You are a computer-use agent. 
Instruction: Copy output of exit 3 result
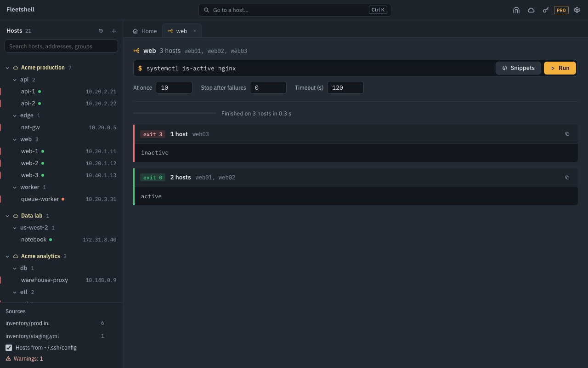[x=567, y=134]
